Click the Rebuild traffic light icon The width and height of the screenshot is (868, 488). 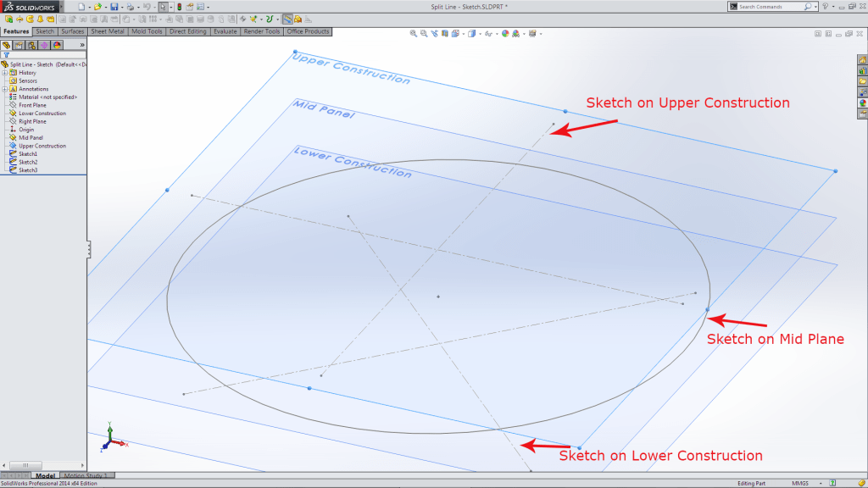(179, 7)
